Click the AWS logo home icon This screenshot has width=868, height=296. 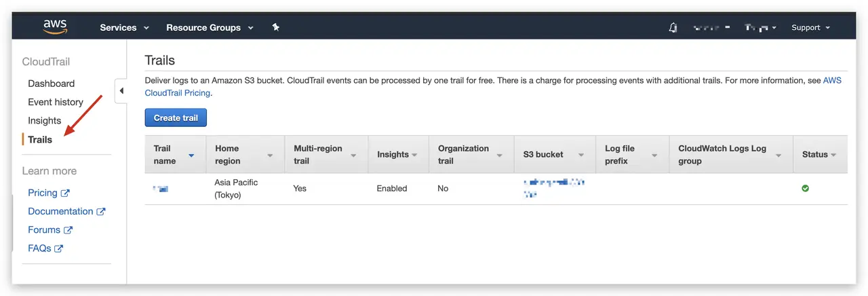tap(55, 27)
